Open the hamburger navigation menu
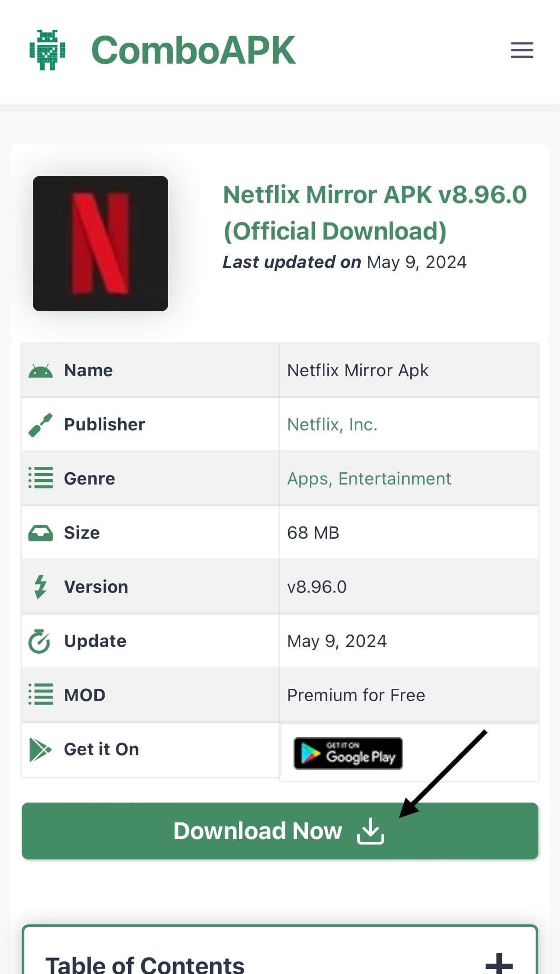The image size is (560, 974). 522,50
